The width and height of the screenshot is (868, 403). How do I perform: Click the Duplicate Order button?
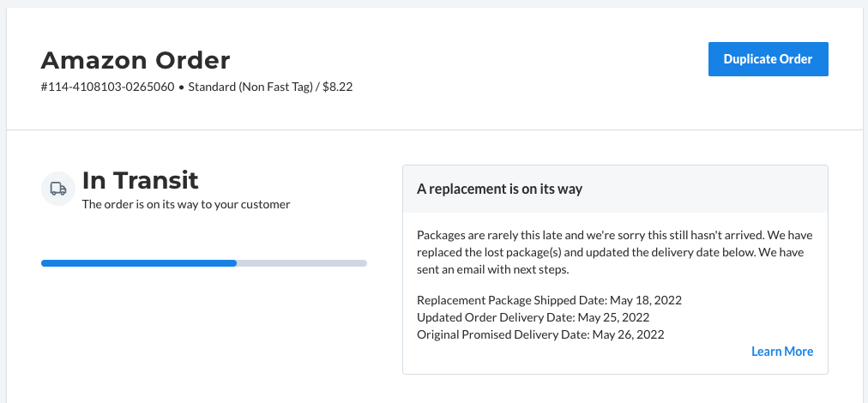[x=768, y=59]
